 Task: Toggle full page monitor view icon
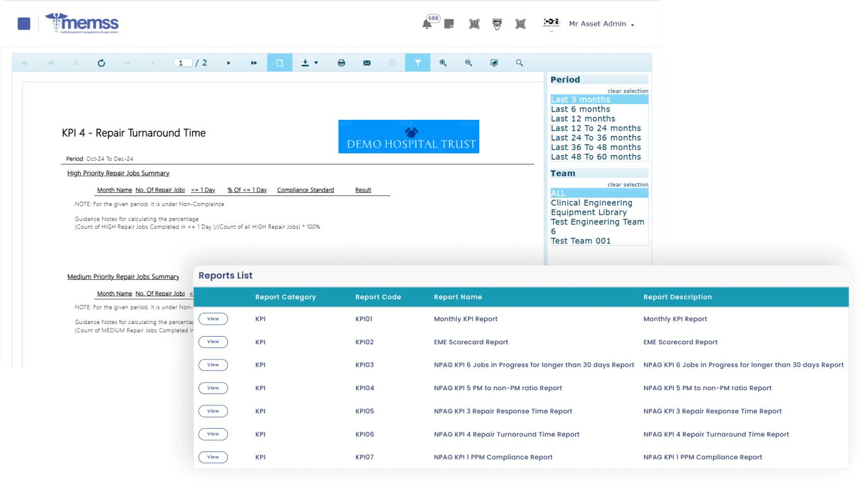pos(494,63)
